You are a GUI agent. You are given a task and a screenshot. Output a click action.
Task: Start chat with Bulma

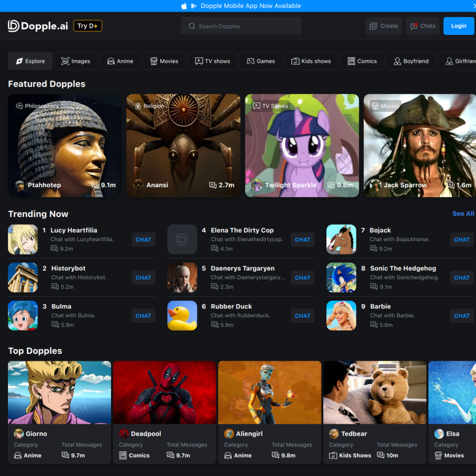coord(143,316)
